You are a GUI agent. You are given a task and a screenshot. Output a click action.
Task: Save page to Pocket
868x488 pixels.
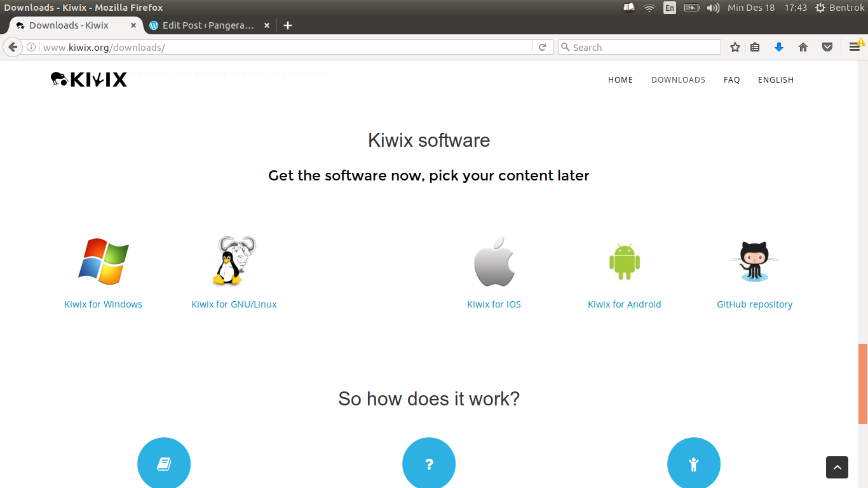coord(827,47)
